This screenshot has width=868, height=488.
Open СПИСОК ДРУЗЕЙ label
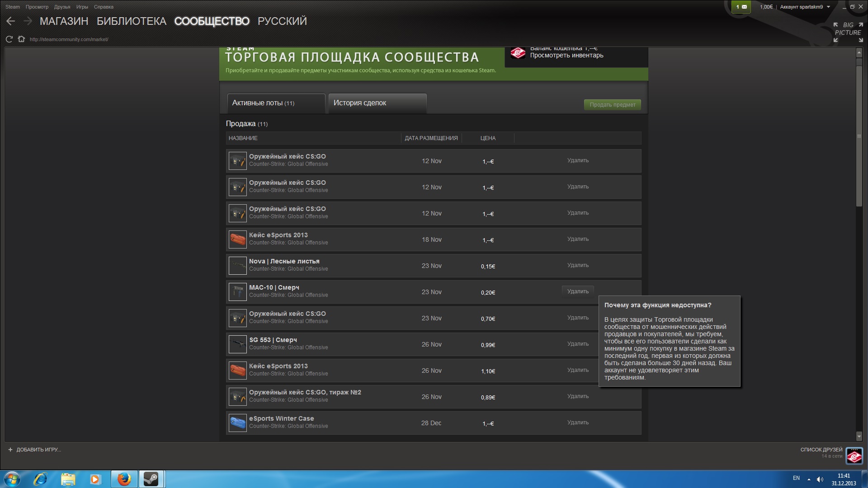pyautogui.click(x=821, y=450)
